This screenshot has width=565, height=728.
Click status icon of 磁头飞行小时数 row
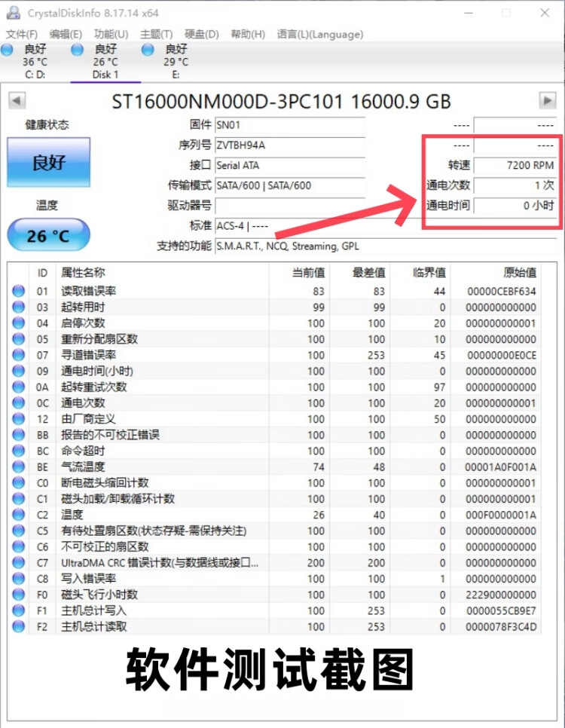(19, 595)
